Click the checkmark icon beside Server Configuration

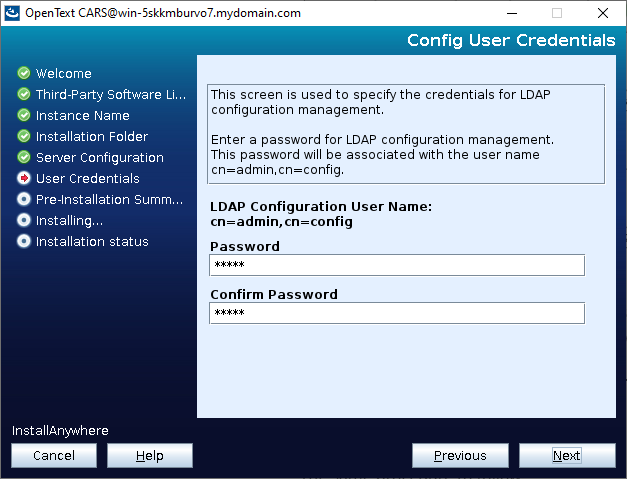[24, 157]
